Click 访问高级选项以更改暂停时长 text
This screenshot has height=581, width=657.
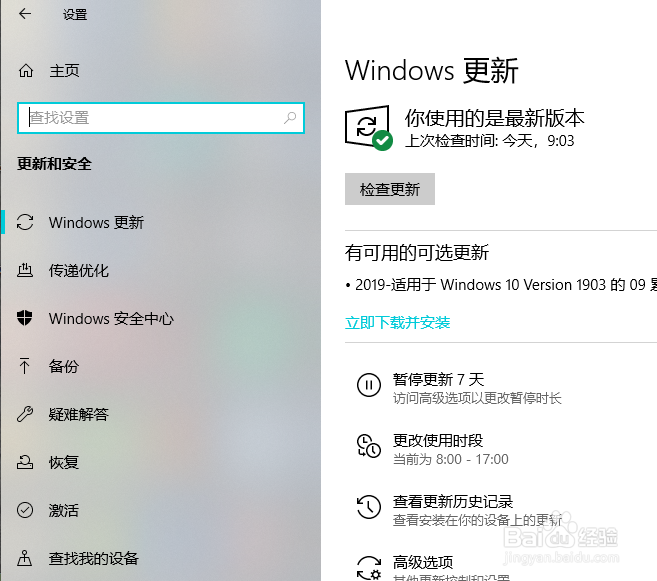(477, 398)
